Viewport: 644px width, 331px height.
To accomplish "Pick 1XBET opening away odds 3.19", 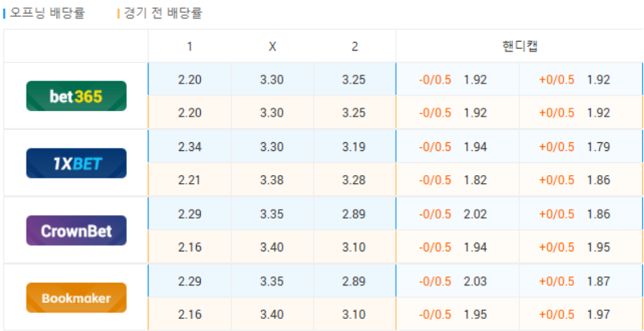I will [x=354, y=147].
